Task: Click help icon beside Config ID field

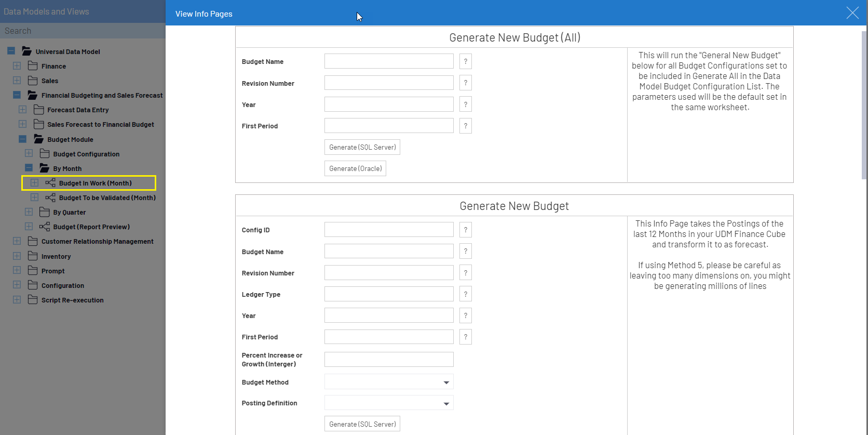Action: coord(466,230)
